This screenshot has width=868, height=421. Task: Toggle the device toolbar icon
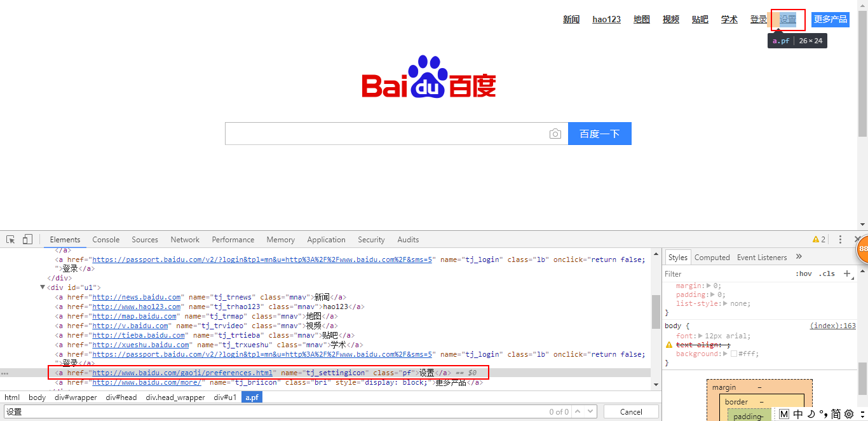[x=27, y=240]
